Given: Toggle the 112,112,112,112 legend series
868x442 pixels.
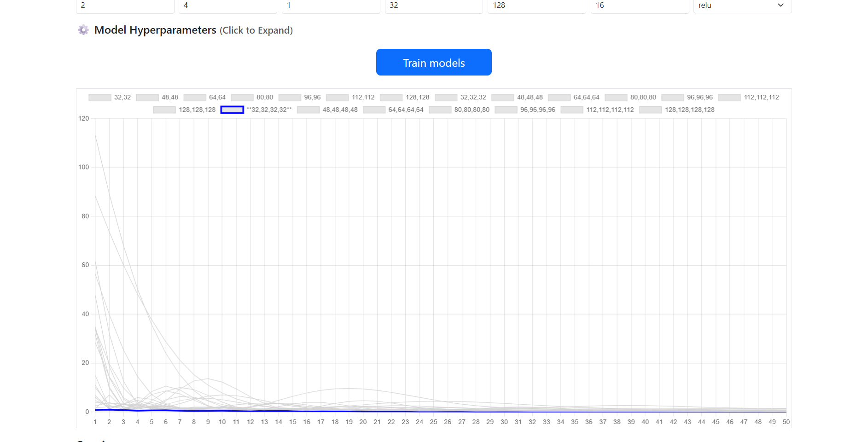Looking at the screenshot, I should pos(597,110).
